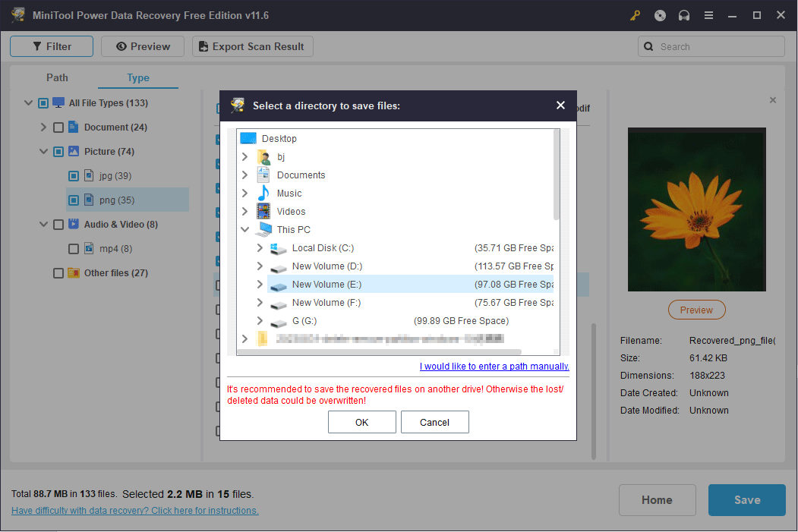Click OK in the save directory dialog
This screenshot has width=798, height=532.
[x=362, y=422]
